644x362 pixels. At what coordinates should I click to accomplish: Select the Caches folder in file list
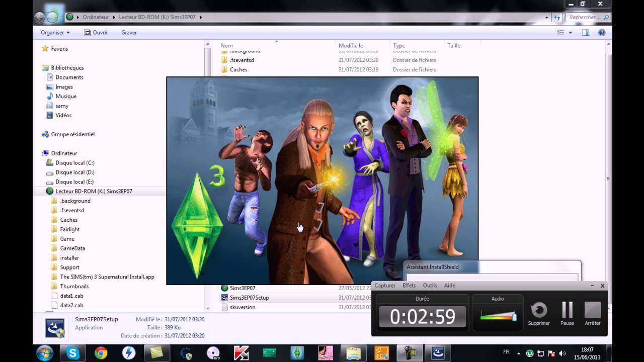tap(238, 70)
